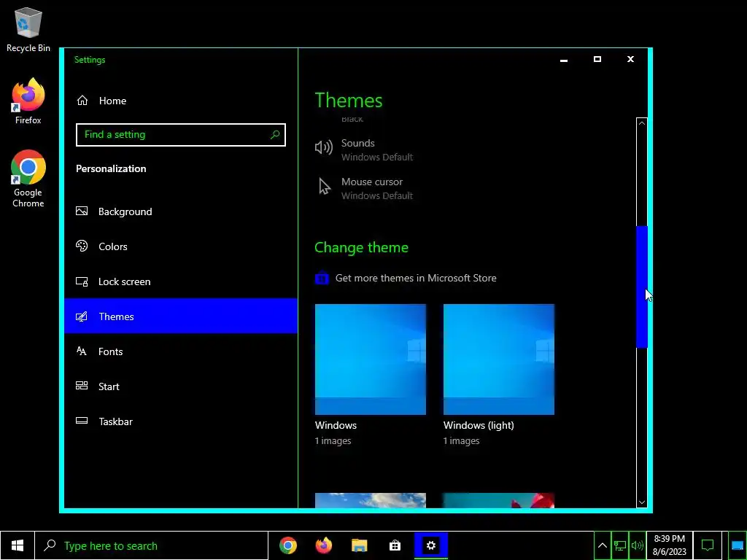The height and width of the screenshot is (560, 747).
Task: Open the Recycle Bin desktop icon
Action: click(28, 29)
